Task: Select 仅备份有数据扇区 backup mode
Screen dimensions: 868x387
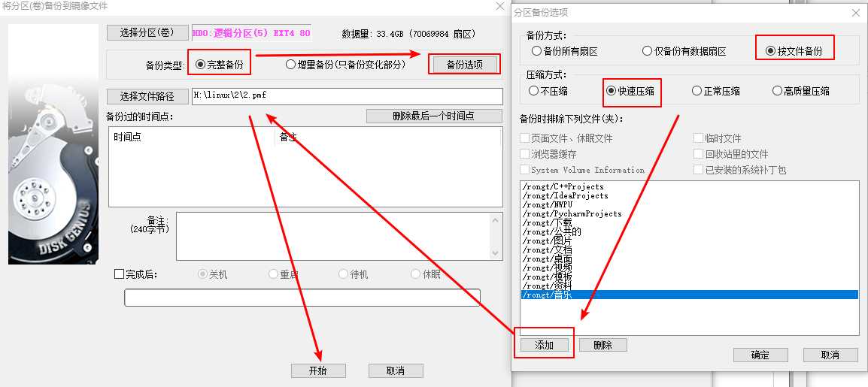Action: 684,51
